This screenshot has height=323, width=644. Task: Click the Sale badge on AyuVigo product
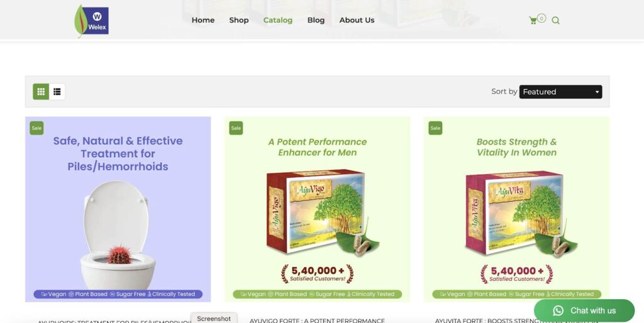(x=236, y=128)
